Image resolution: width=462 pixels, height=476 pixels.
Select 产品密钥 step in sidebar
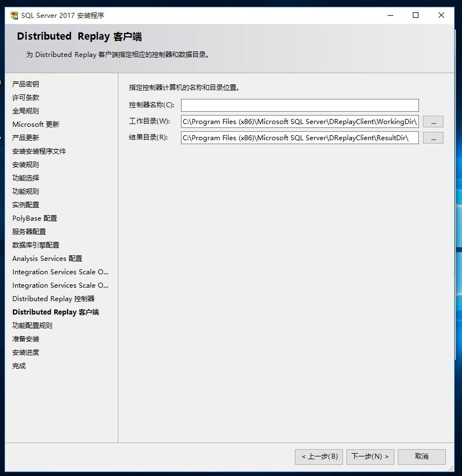pos(26,84)
